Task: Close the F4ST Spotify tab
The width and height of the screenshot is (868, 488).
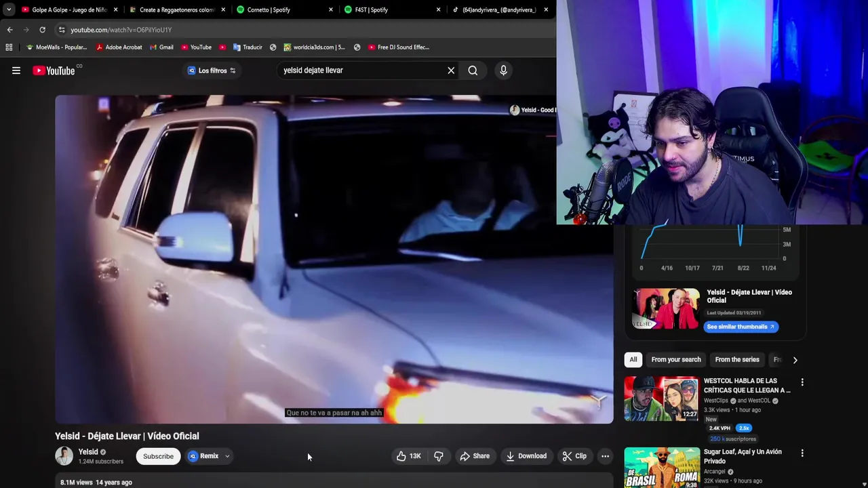Action: coord(438,9)
